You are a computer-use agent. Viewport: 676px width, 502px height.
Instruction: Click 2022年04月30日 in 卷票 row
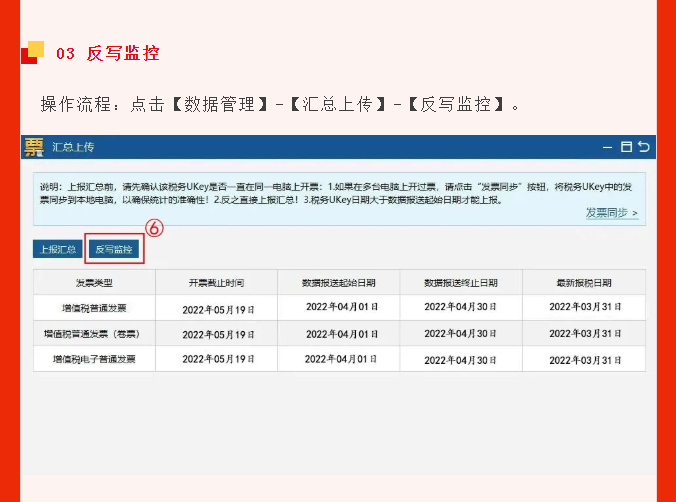coord(460,334)
